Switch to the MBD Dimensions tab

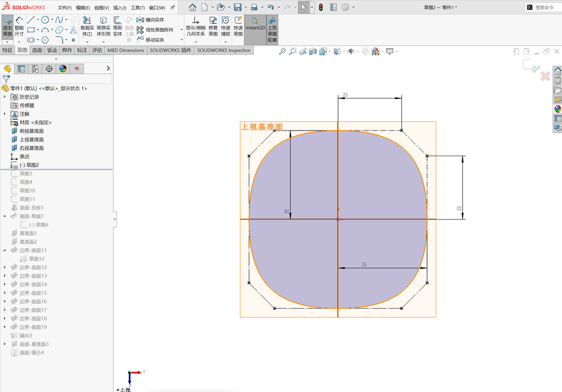point(126,50)
